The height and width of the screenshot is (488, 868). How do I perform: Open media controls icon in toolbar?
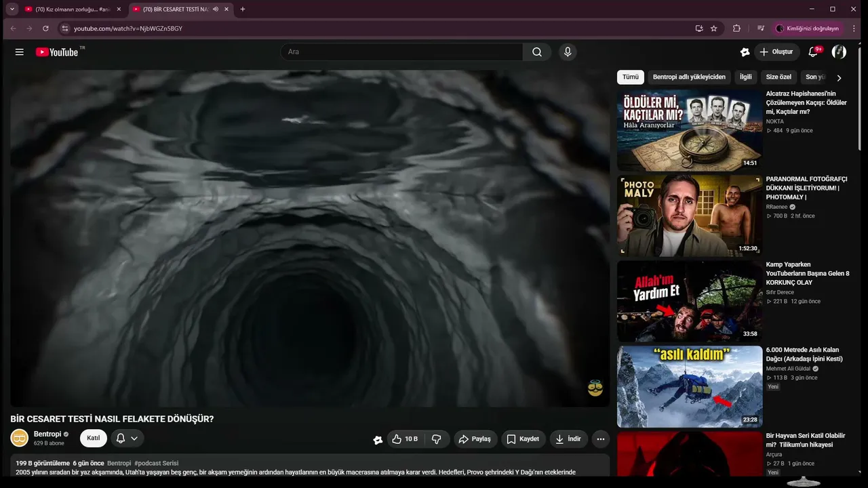761,28
